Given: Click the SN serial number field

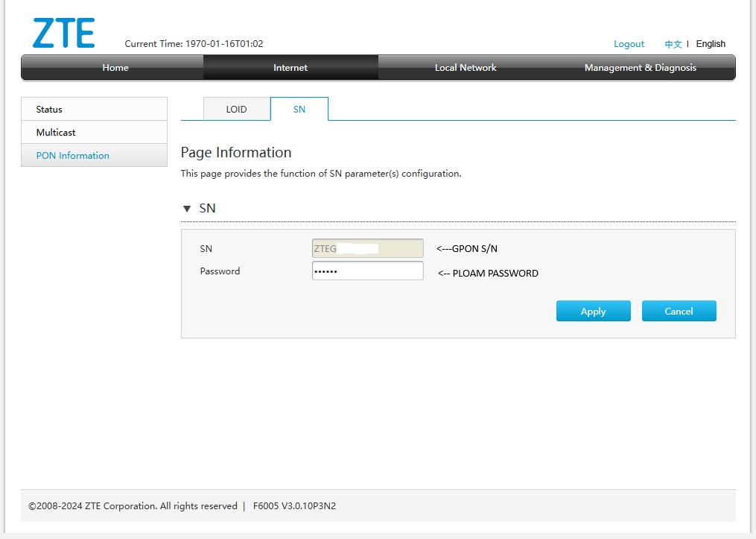Looking at the screenshot, I should pos(367,248).
